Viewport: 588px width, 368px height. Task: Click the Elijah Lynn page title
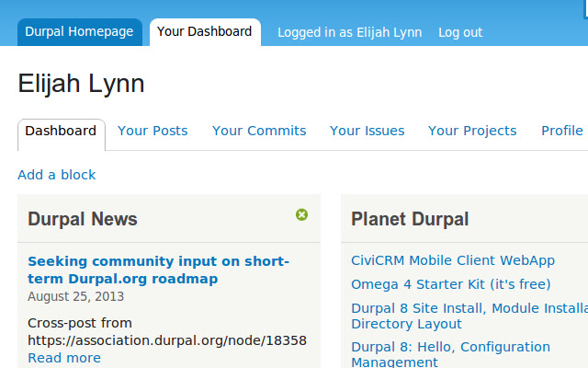[x=81, y=84]
